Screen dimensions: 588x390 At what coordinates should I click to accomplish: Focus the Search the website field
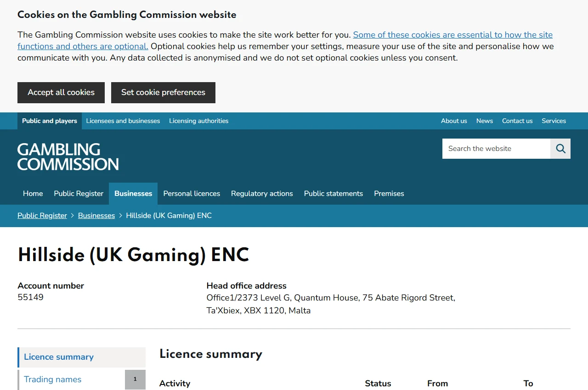[496, 149]
